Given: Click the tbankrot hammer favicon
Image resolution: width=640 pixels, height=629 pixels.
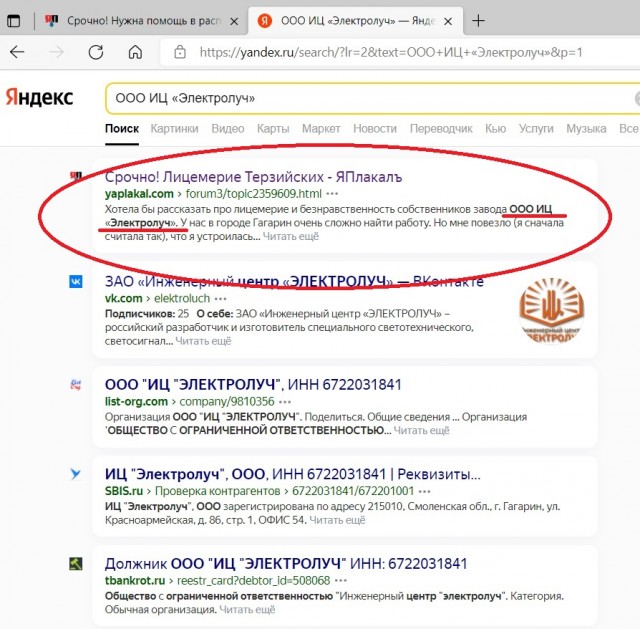Looking at the screenshot, I should pos(76,564).
